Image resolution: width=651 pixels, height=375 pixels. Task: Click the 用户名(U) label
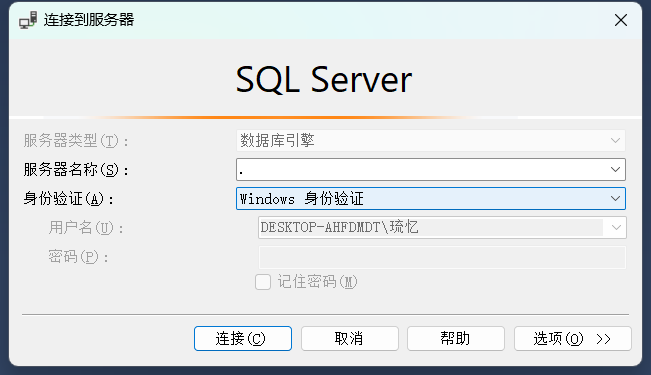(x=86, y=228)
